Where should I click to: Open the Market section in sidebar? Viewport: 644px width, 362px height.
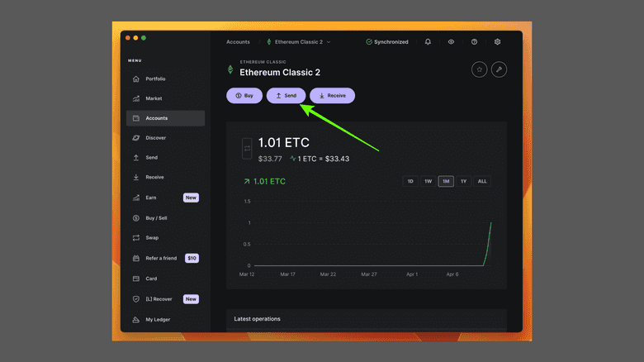pos(154,98)
